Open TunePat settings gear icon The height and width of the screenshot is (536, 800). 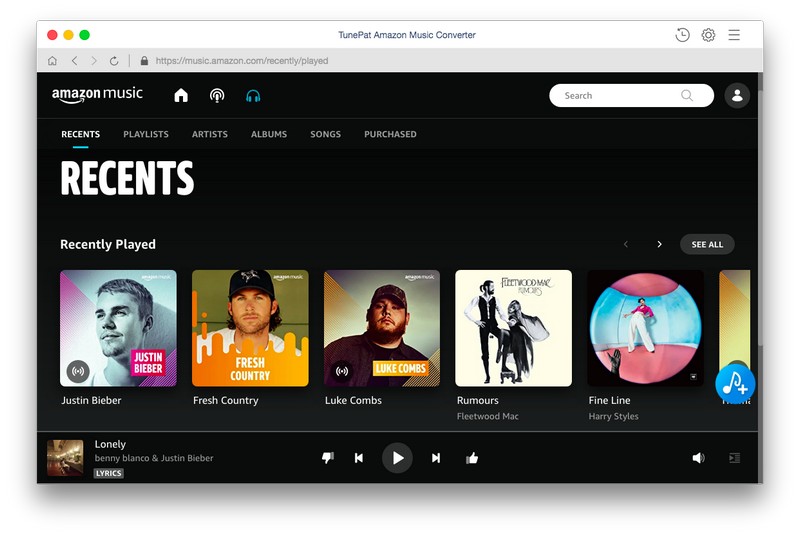click(708, 35)
